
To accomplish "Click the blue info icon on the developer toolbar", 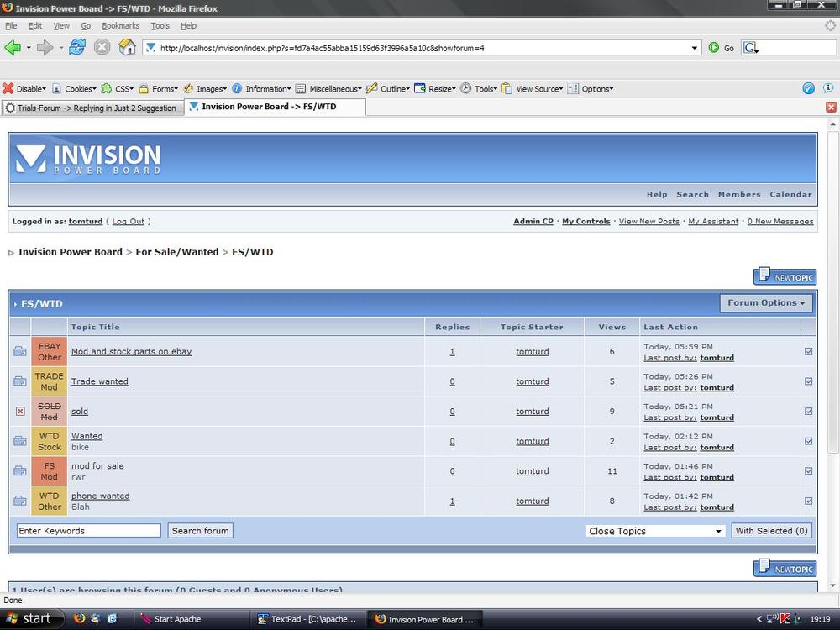I will coord(828,88).
